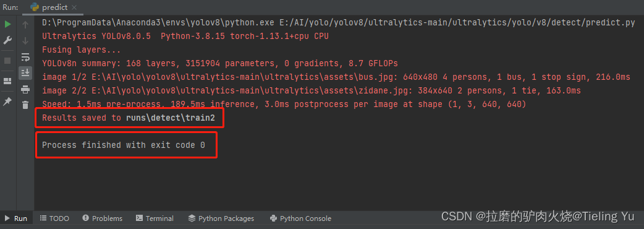Viewport: 644px width, 229px height.
Task: Toggle scroll to end of output
Action: (x=25, y=73)
